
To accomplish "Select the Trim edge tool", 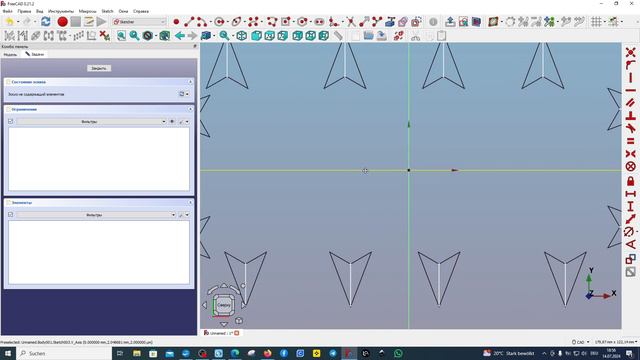I will point(351,22).
